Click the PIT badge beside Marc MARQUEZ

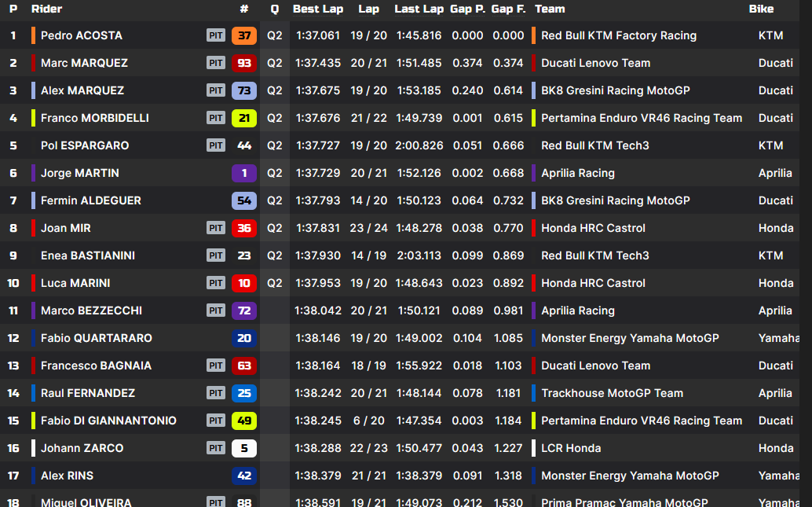pos(216,63)
